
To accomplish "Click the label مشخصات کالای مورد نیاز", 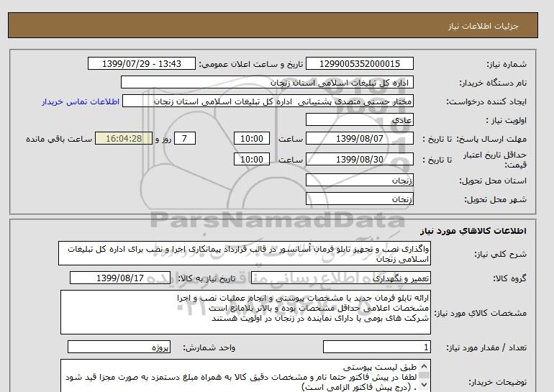I will point(480,313).
